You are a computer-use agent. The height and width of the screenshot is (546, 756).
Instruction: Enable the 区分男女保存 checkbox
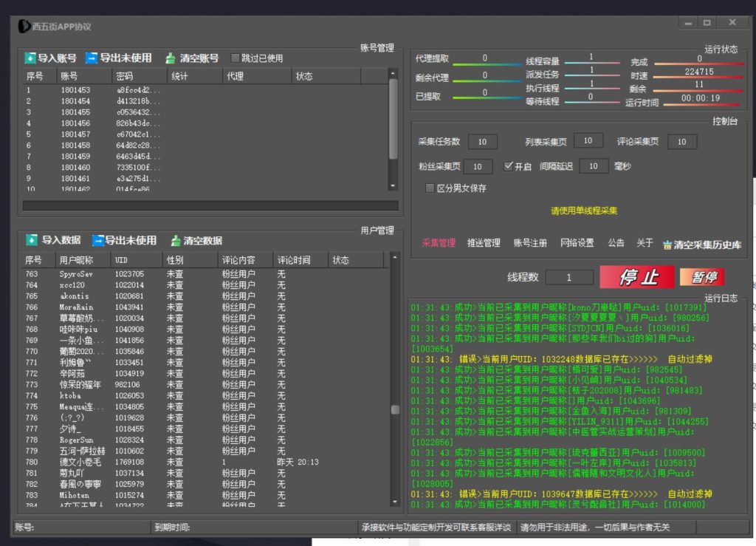click(430, 188)
